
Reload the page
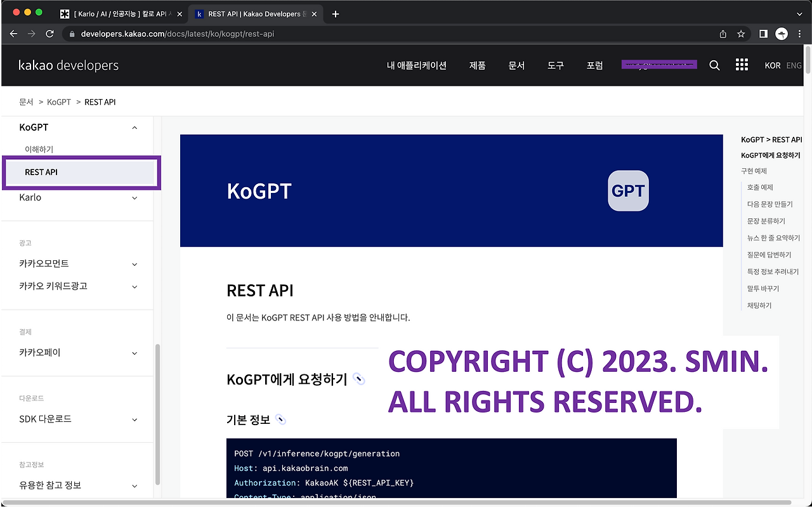(x=49, y=34)
